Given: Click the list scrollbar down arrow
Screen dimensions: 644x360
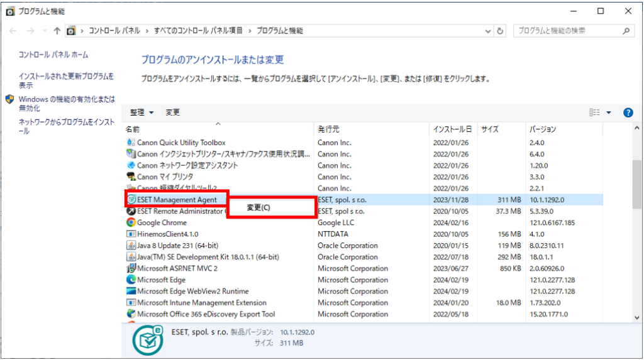Looking at the screenshot, I should point(636,317).
